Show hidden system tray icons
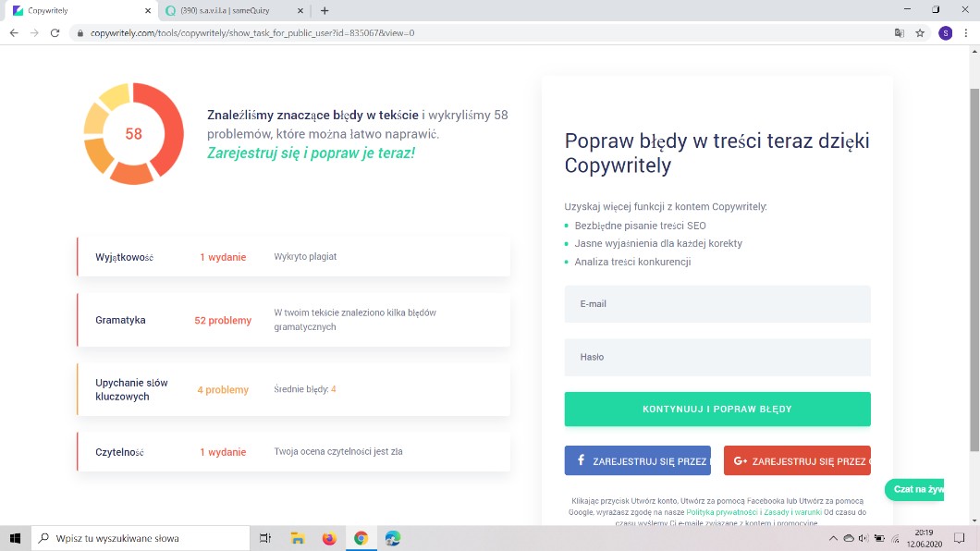The image size is (980, 551). pyautogui.click(x=834, y=538)
